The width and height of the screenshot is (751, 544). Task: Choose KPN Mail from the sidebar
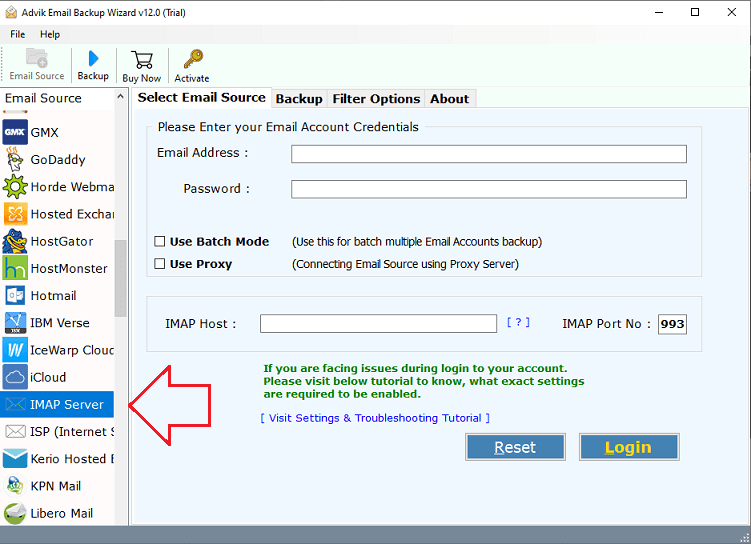(x=55, y=486)
